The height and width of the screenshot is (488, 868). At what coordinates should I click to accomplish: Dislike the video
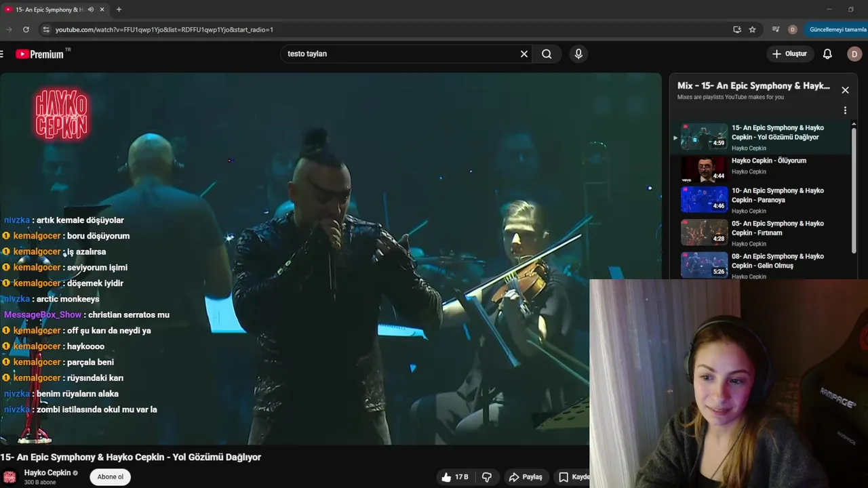click(487, 477)
